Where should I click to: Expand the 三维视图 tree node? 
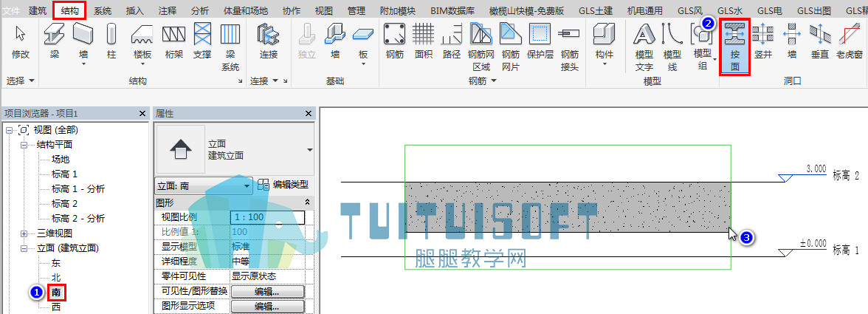point(24,233)
